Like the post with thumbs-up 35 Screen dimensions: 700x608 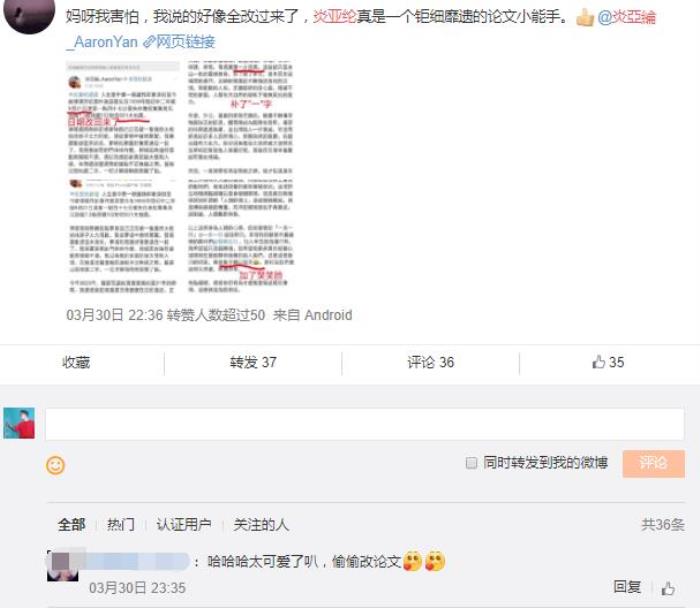click(x=608, y=362)
